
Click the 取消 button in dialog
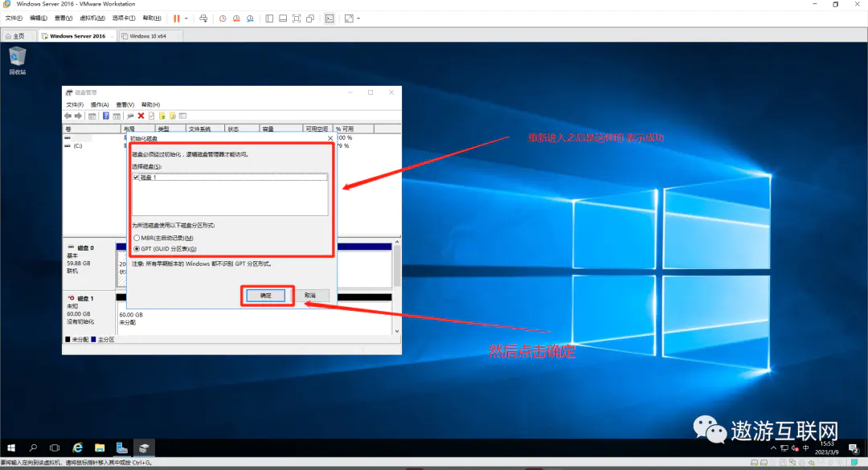click(x=310, y=296)
